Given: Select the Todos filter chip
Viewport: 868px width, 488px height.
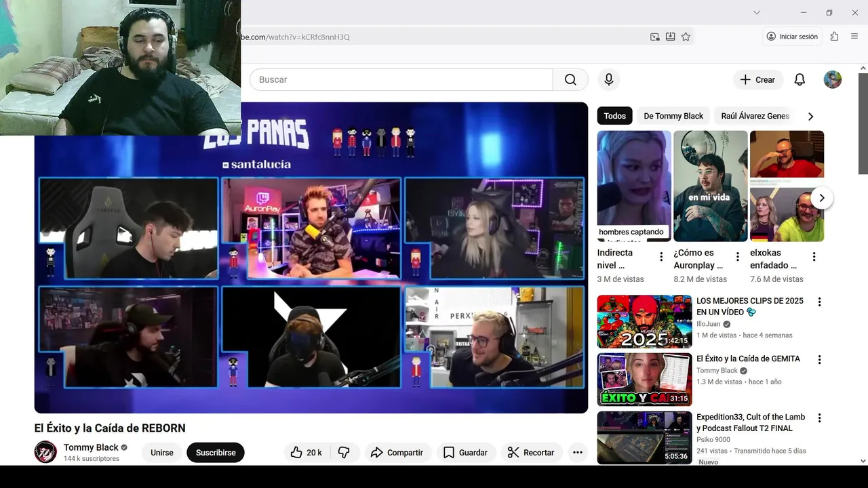Looking at the screenshot, I should click(615, 116).
